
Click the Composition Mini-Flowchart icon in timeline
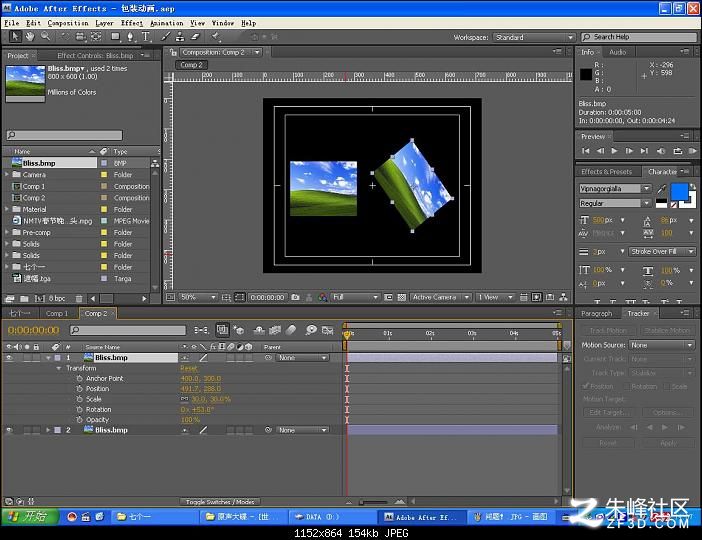pyautogui.click(x=201, y=330)
